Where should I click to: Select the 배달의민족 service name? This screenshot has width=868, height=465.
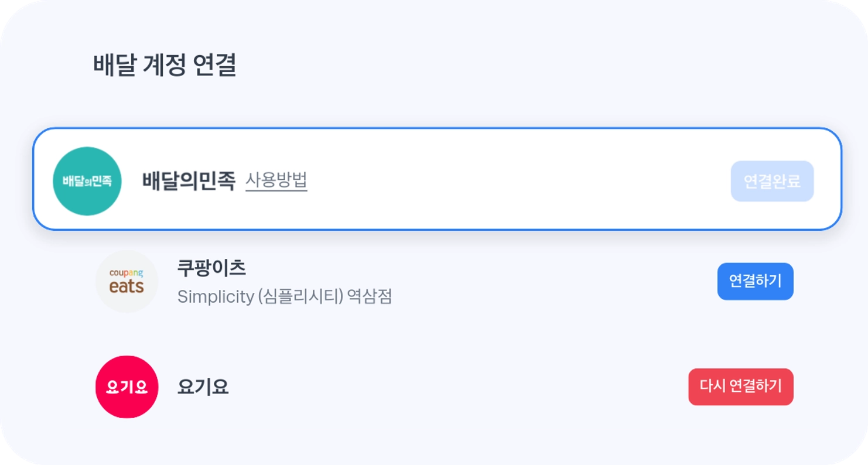coord(189,181)
